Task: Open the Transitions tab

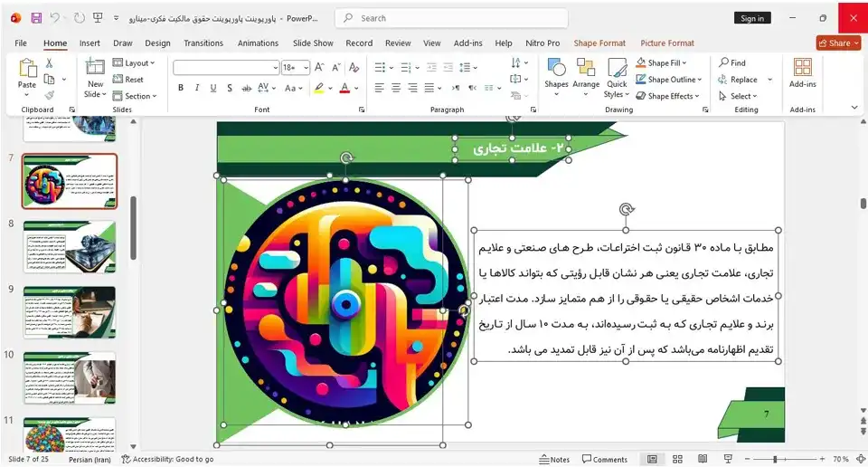Action: coord(203,43)
